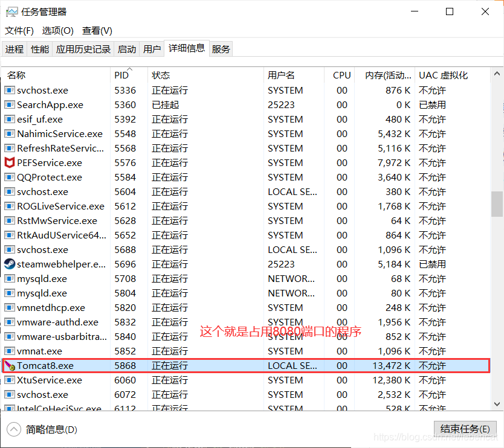This screenshot has height=448, width=504.
Task: Click the vmware-usbarbitrator process icon
Action: (x=9, y=336)
